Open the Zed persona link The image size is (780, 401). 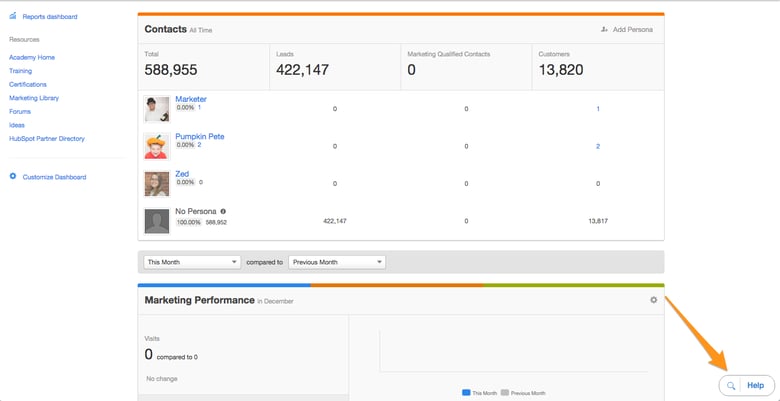tap(182, 174)
